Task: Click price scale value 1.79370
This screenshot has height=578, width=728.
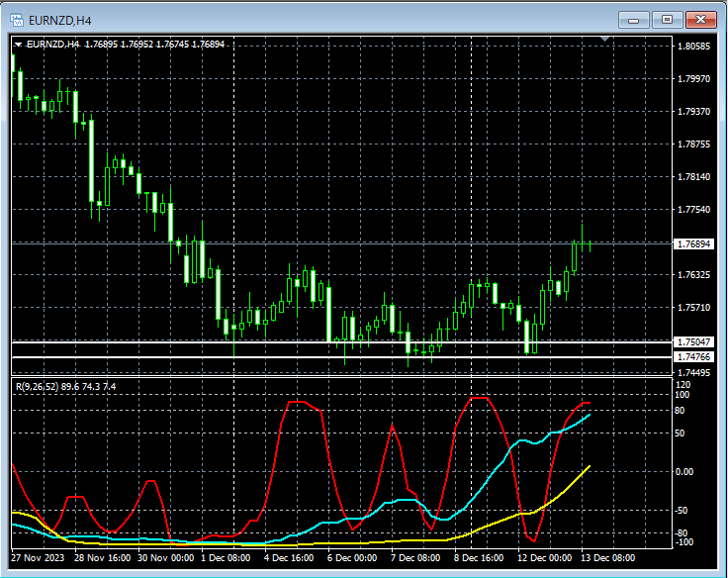Action: click(x=693, y=112)
